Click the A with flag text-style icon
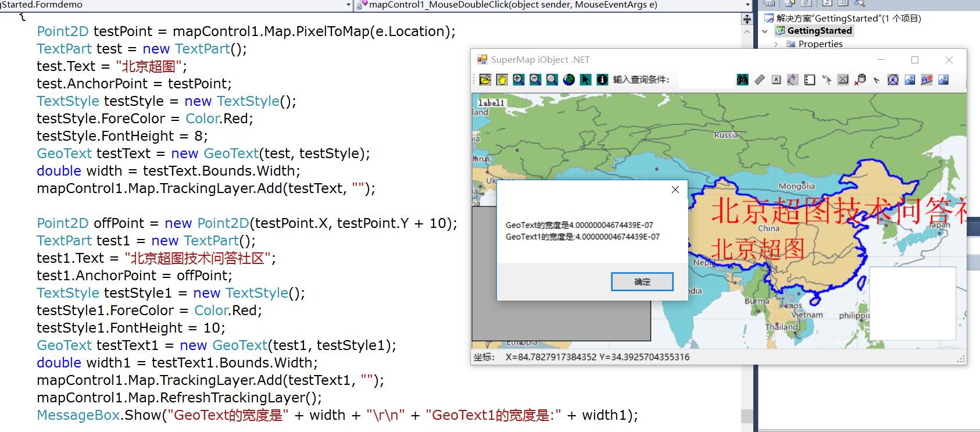The width and height of the screenshot is (980, 432). [927, 80]
